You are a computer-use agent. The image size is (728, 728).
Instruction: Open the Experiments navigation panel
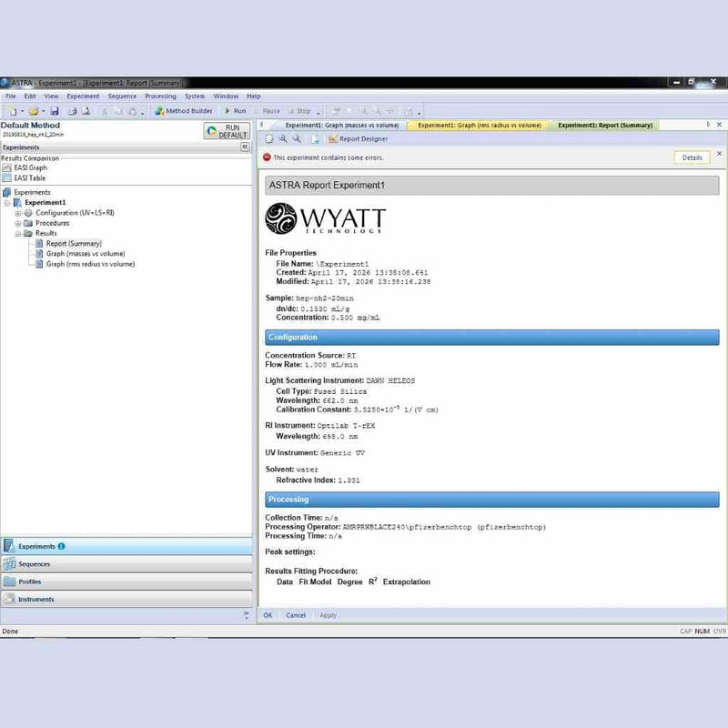tap(126, 547)
